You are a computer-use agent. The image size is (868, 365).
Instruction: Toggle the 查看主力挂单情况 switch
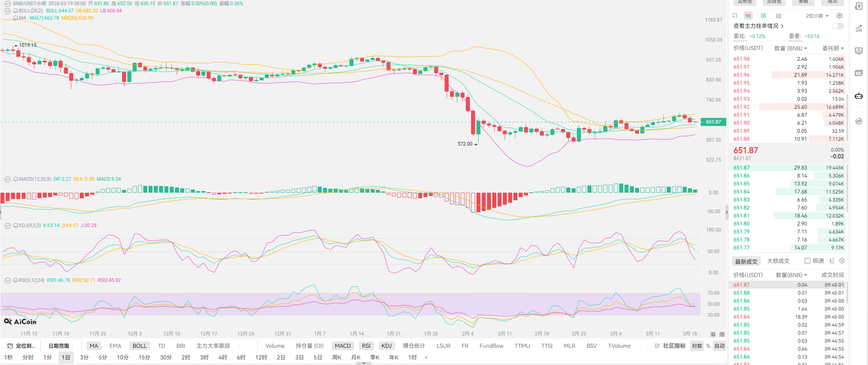point(838,26)
